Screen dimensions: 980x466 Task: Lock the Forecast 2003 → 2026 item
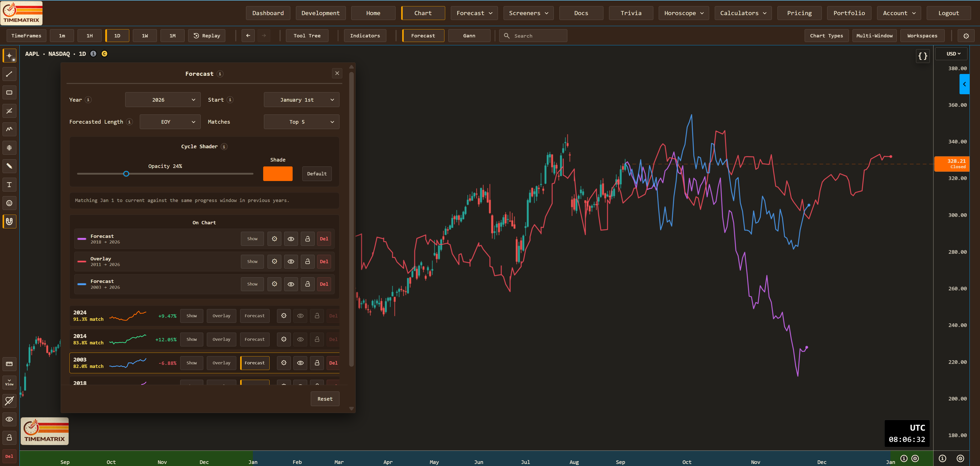pyautogui.click(x=307, y=284)
